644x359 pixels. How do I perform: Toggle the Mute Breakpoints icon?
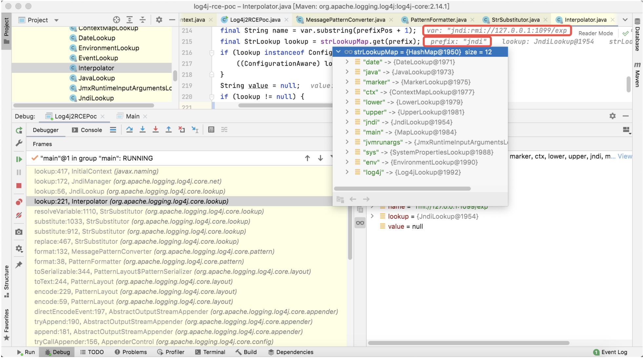point(19,215)
